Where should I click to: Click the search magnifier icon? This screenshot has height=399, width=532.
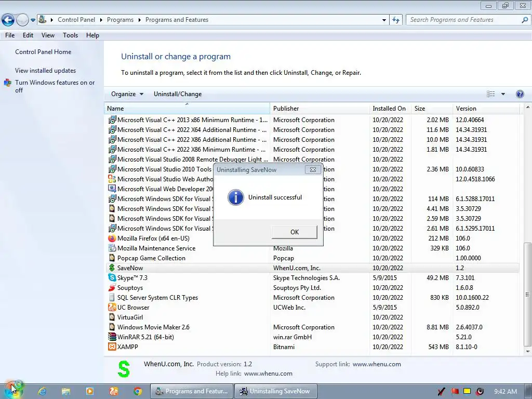(525, 20)
